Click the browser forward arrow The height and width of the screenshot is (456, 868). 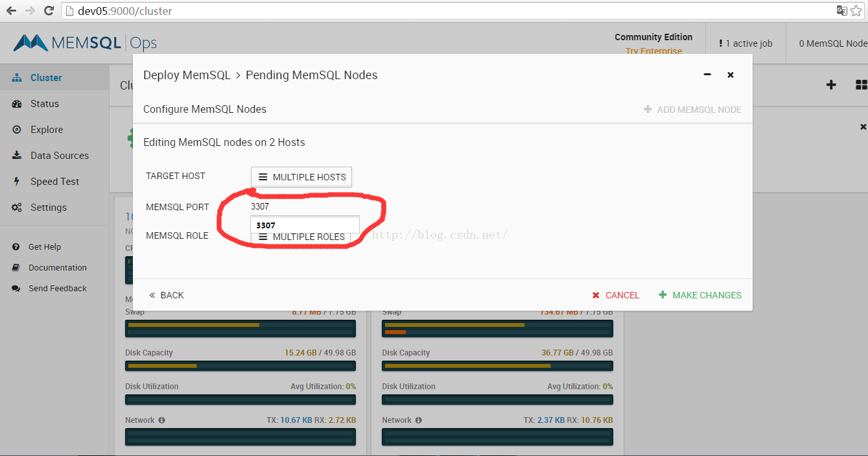(x=30, y=11)
